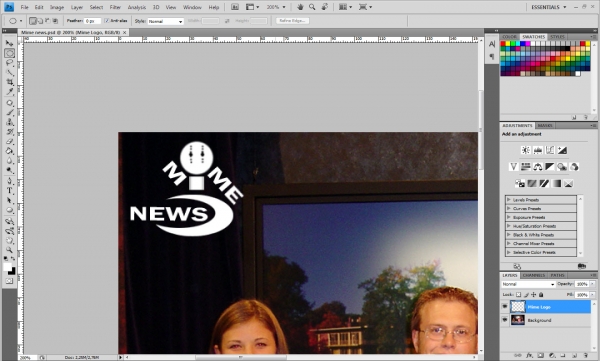This screenshot has width=600, height=361.
Task: Select the History Brush tool
Action: pyautogui.click(x=10, y=132)
